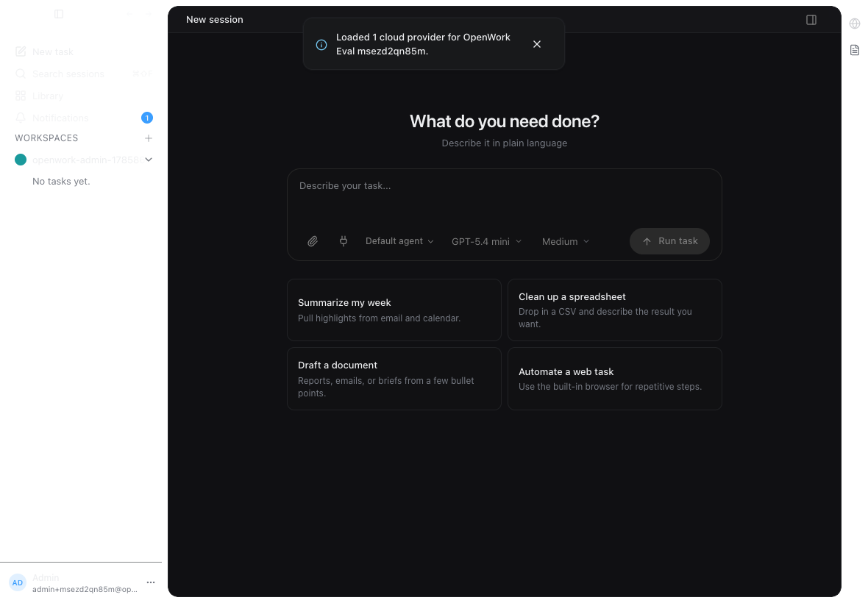Click the Loaded 1 cloud provider message
This screenshot has width=868, height=603.
click(x=423, y=44)
